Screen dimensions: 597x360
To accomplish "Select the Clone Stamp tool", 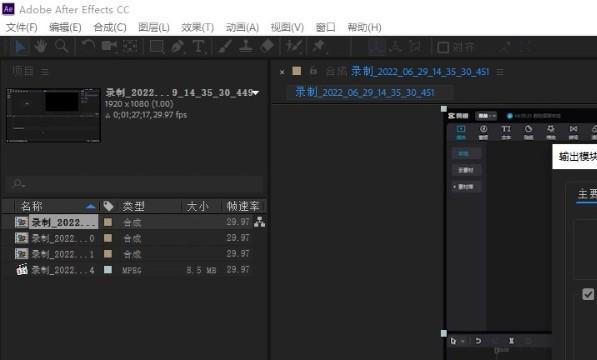I will point(246,47).
